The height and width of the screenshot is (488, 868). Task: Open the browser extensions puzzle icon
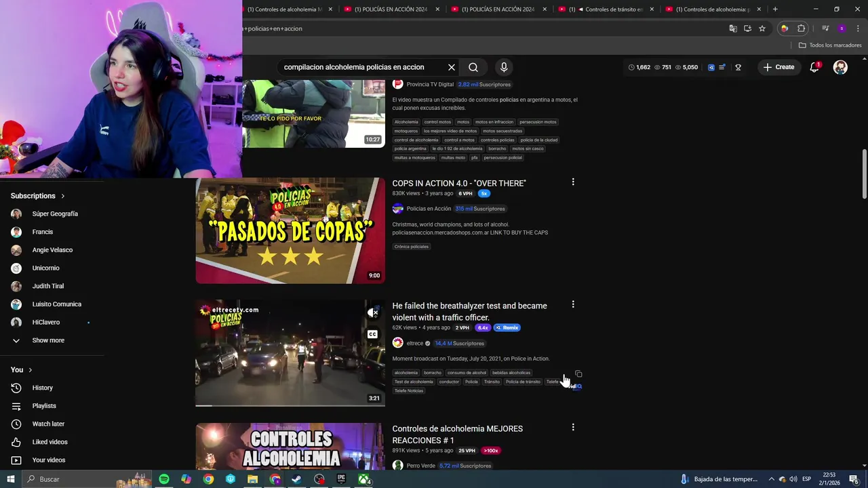[x=802, y=28]
